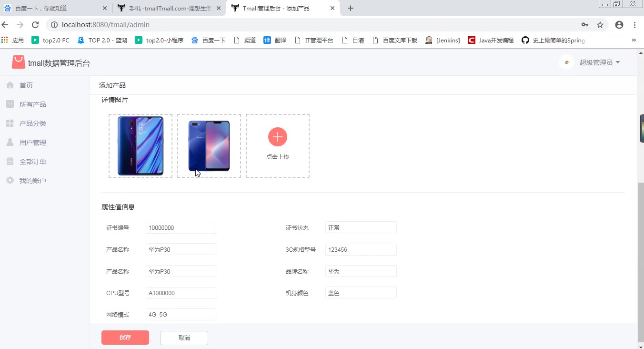The image size is (644, 349).
Task: Open the Chrome profile icon
Action: coord(619,25)
